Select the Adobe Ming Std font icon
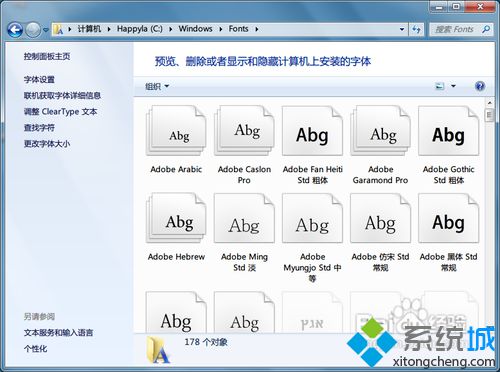Viewport: 500px width, 372px height. 244,218
